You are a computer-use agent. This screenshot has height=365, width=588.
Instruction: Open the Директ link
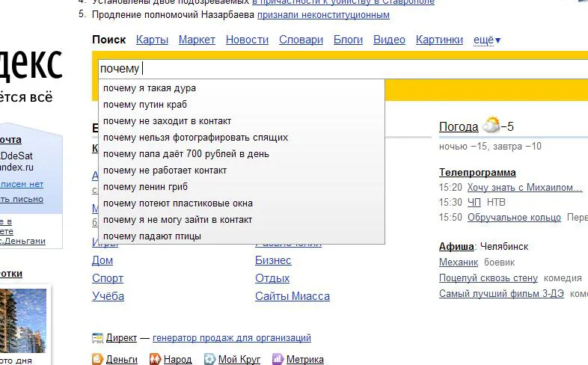121,337
